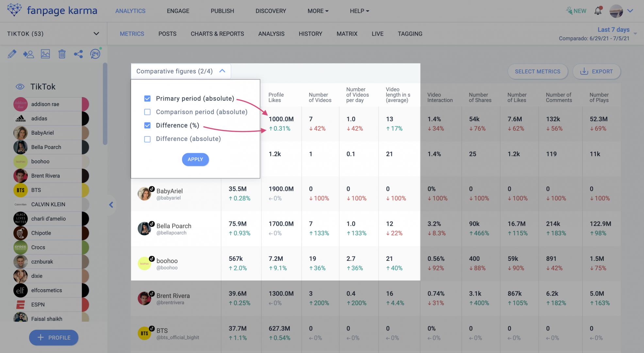Open the DISCOVERY menu item
644x353 pixels.
[271, 10]
